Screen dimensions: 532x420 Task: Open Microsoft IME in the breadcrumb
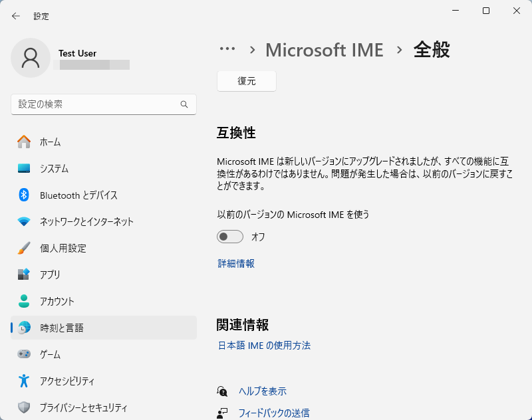pos(324,50)
